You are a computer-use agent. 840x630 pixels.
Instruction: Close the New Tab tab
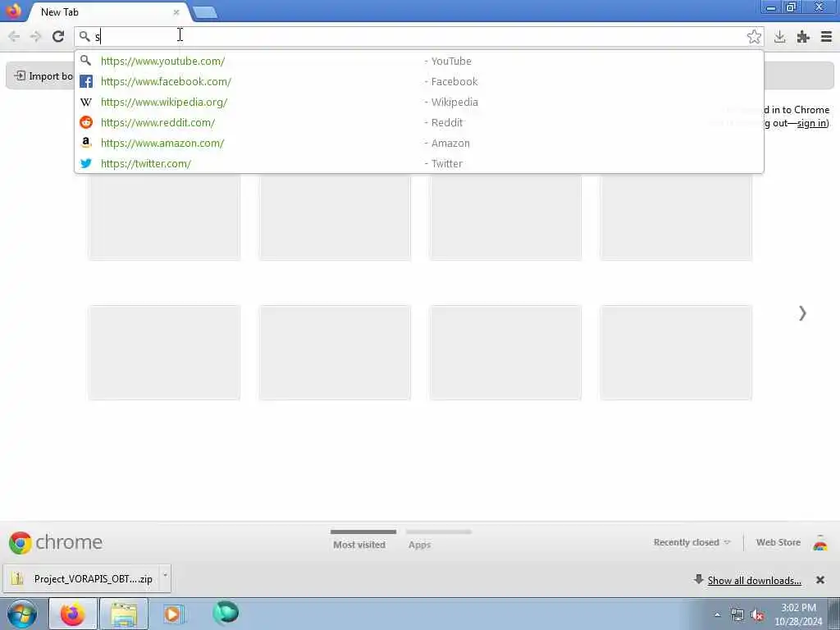[x=176, y=11]
